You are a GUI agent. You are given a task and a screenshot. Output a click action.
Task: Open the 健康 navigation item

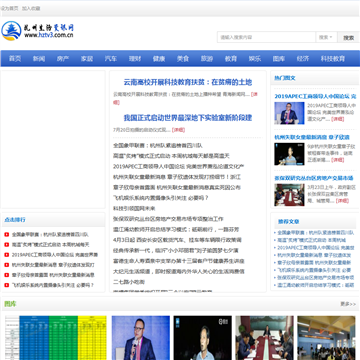click(159, 59)
